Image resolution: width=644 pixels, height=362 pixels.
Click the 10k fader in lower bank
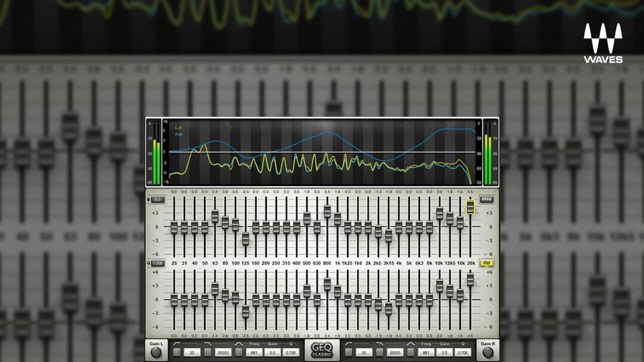[439, 286]
